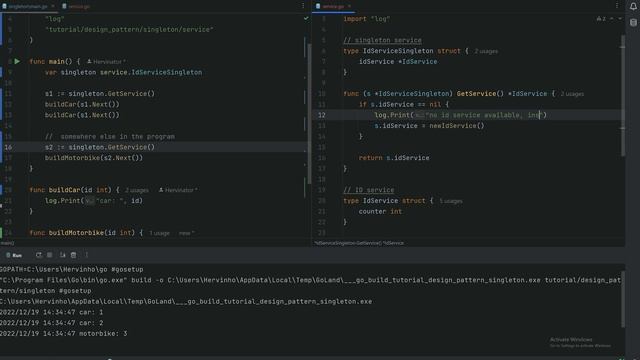
Task: Show the 2 usages of buildCar
Action: tap(137, 191)
